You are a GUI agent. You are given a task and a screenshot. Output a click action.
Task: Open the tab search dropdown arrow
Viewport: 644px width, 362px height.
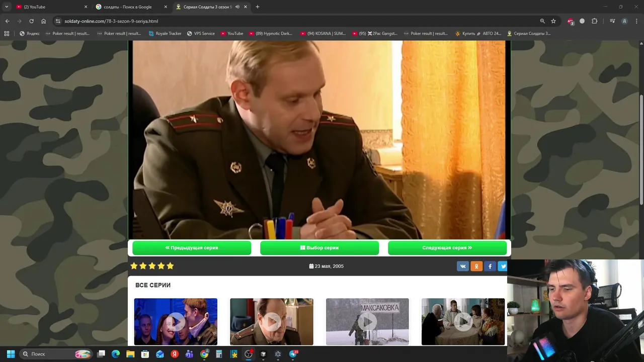point(7,7)
